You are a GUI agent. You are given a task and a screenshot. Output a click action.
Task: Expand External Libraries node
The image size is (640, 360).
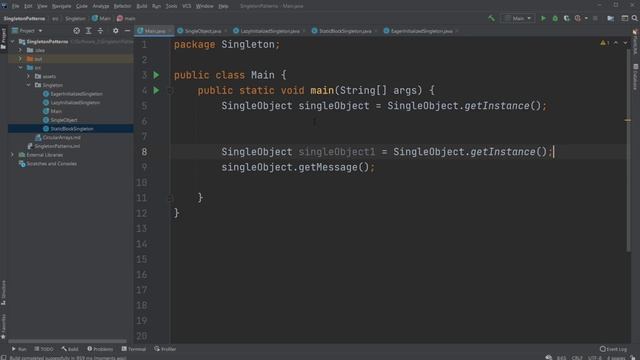pyautogui.click(x=12, y=155)
